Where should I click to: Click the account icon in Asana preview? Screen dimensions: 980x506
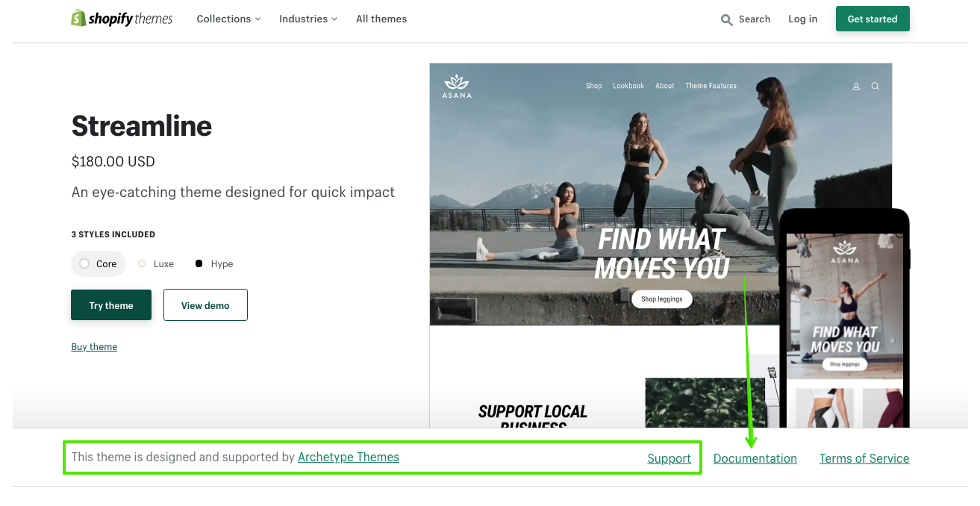[x=856, y=86]
